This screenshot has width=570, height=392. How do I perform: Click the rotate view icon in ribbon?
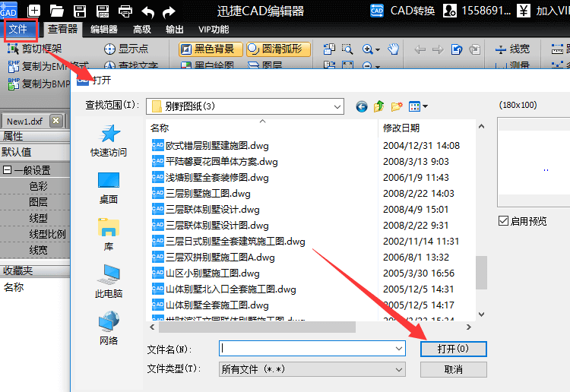457,49
